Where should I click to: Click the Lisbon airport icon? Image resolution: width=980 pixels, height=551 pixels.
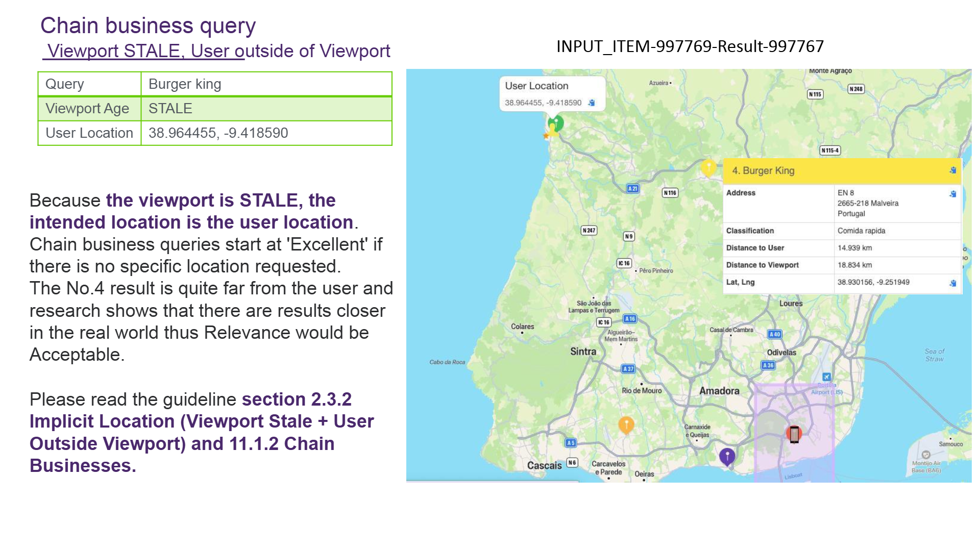[826, 377]
